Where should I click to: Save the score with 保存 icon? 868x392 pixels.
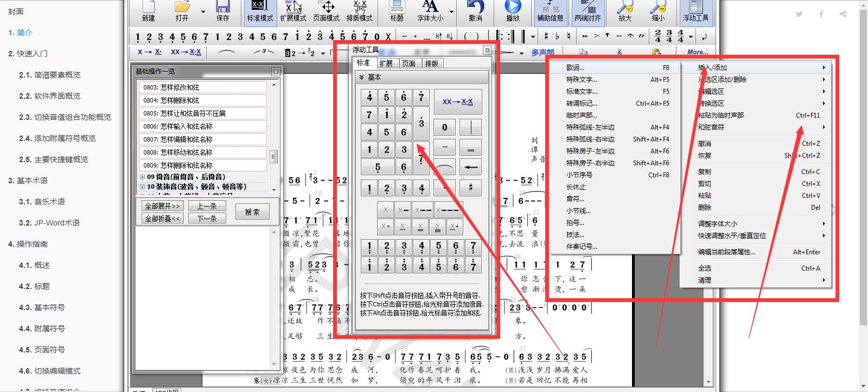(x=222, y=11)
